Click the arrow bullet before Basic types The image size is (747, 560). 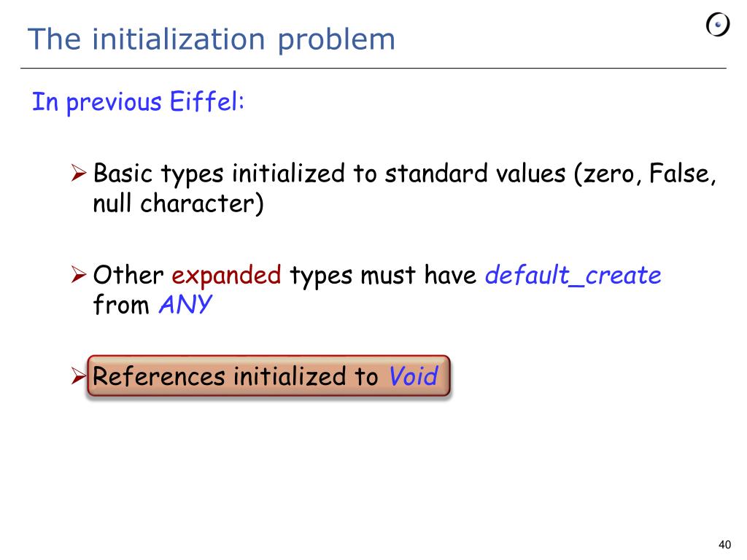click(79, 173)
